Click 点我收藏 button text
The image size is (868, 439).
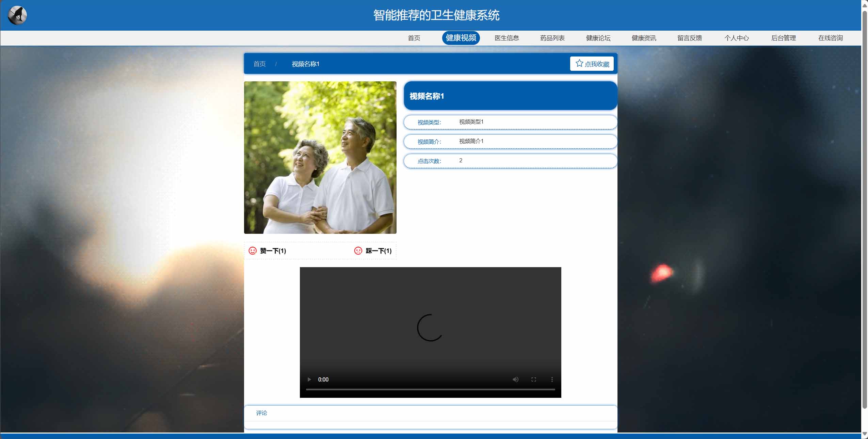coord(597,64)
